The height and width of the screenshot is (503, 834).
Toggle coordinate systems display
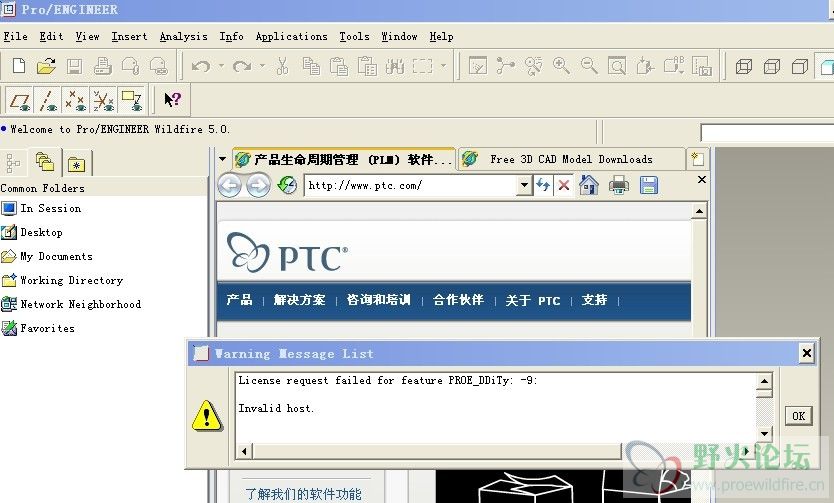104,99
